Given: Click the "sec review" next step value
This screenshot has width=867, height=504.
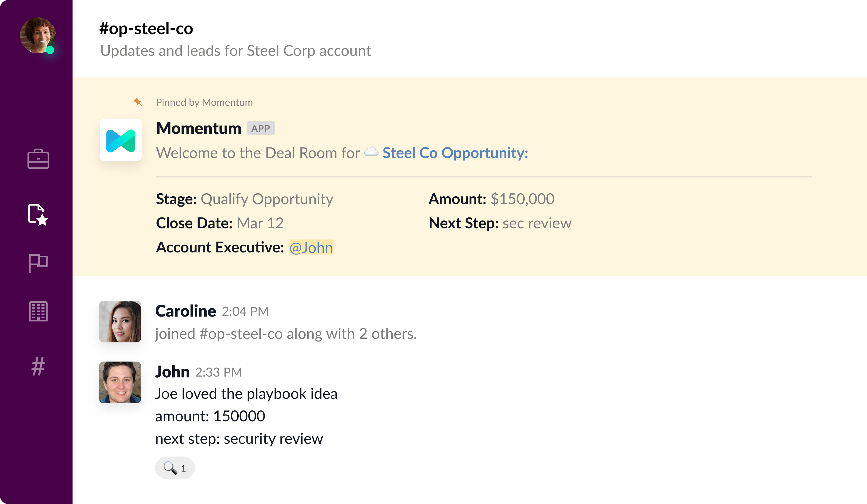Looking at the screenshot, I should click(x=537, y=224).
